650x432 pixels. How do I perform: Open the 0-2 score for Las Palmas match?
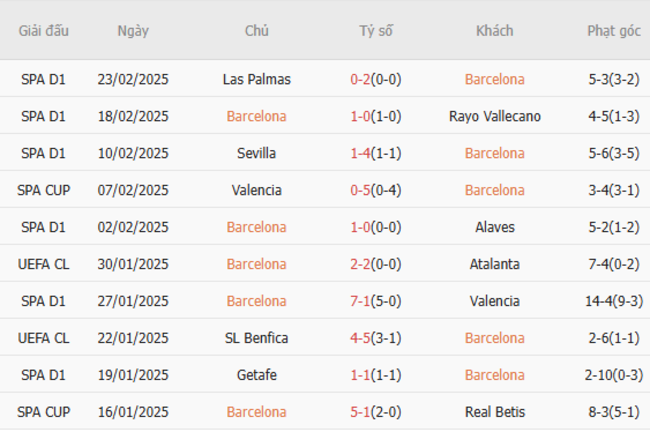click(360, 79)
